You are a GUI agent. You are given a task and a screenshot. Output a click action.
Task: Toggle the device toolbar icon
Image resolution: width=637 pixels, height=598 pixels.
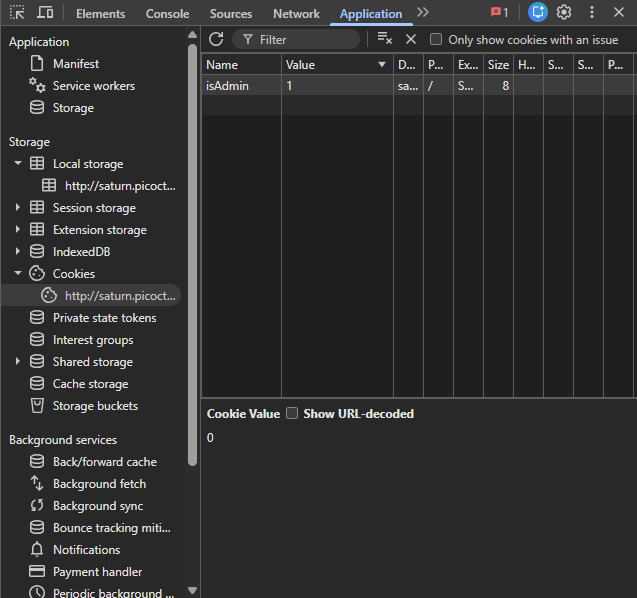[x=45, y=13]
